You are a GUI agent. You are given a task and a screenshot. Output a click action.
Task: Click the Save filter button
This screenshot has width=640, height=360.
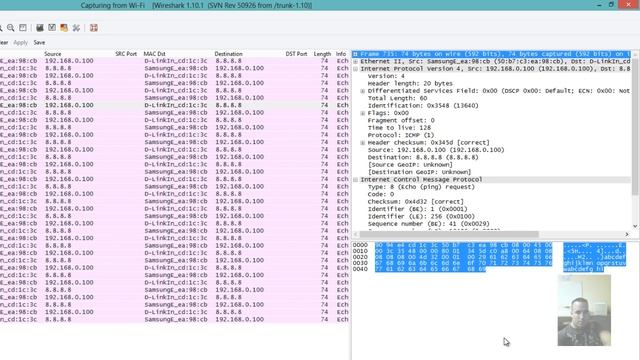pos(39,42)
